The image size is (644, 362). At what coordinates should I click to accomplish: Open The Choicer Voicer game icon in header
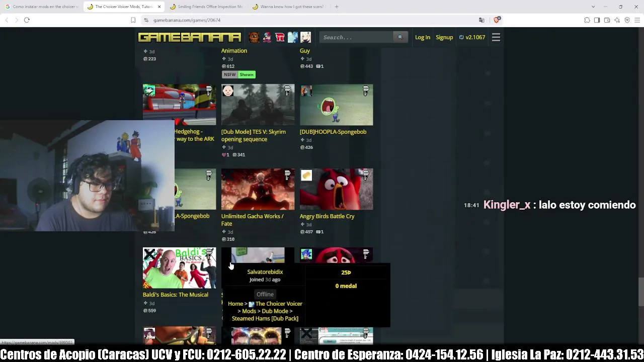point(293,37)
